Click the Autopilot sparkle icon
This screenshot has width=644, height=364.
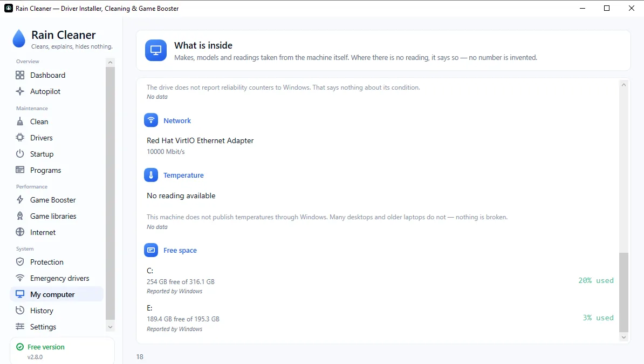[20, 91]
